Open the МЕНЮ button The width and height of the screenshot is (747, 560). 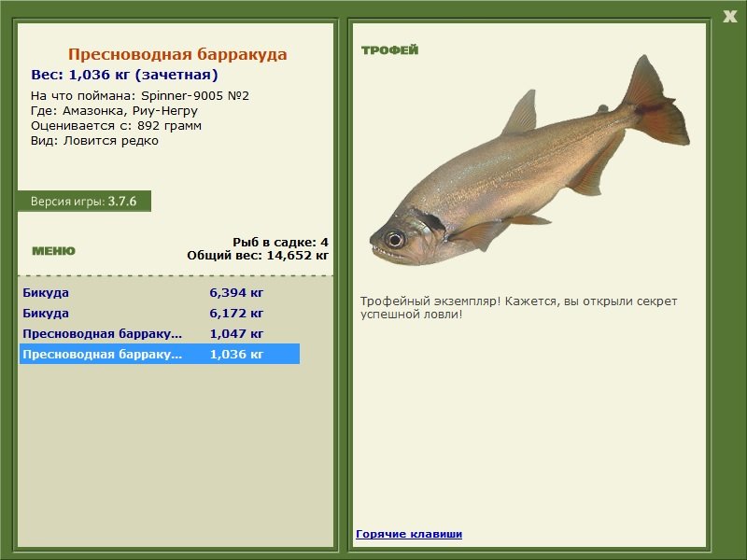[x=53, y=251]
